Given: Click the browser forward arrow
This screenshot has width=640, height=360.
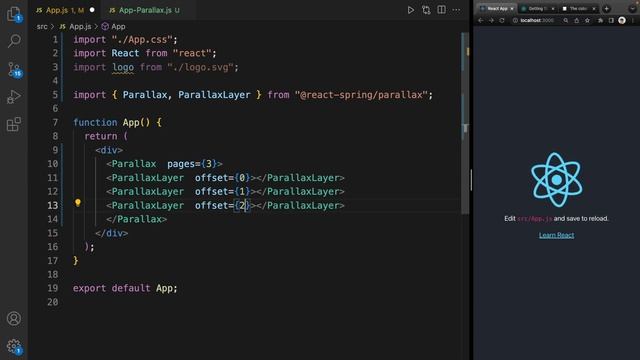Looking at the screenshot, I should (x=491, y=20).
